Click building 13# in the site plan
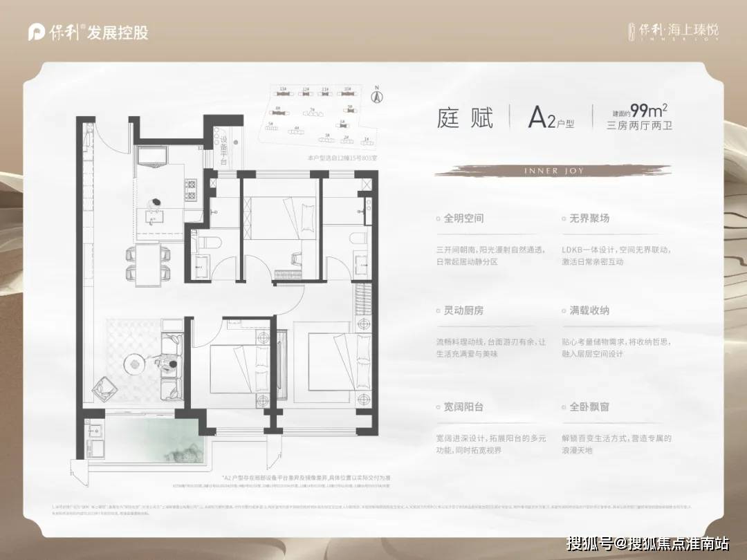 [282, 93]
